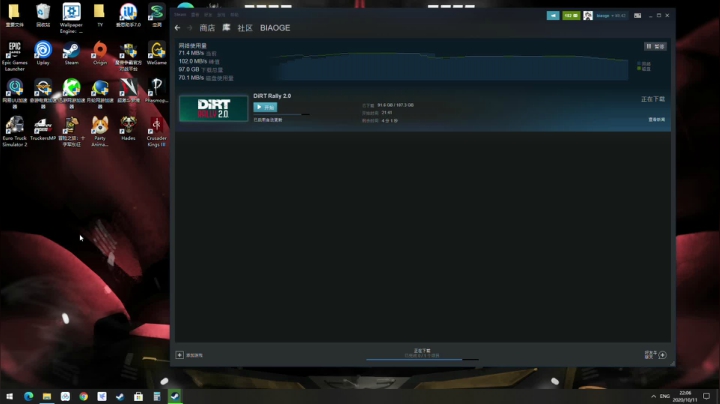Open WeGame desktop shortcut

157,53
